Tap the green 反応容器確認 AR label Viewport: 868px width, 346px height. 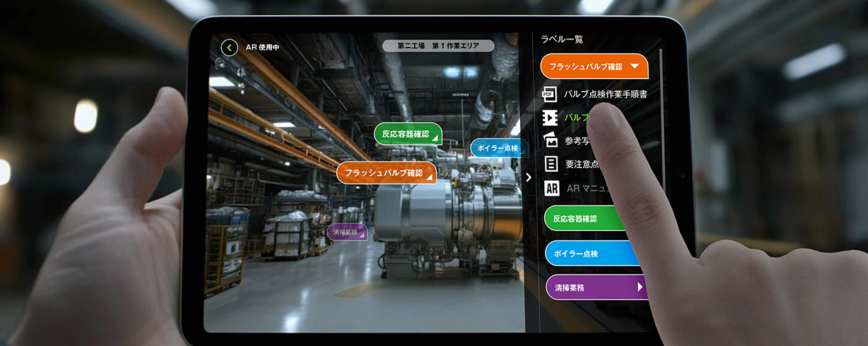[406, 134]
